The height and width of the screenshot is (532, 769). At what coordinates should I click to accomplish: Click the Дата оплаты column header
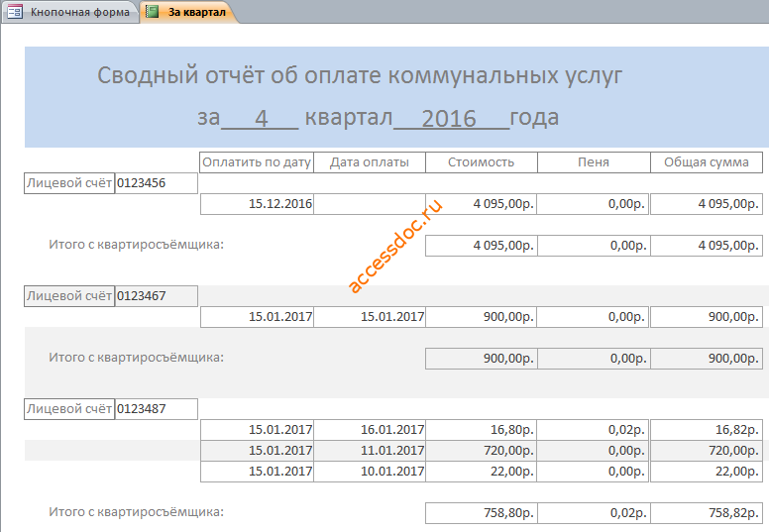tap(370, 162)
